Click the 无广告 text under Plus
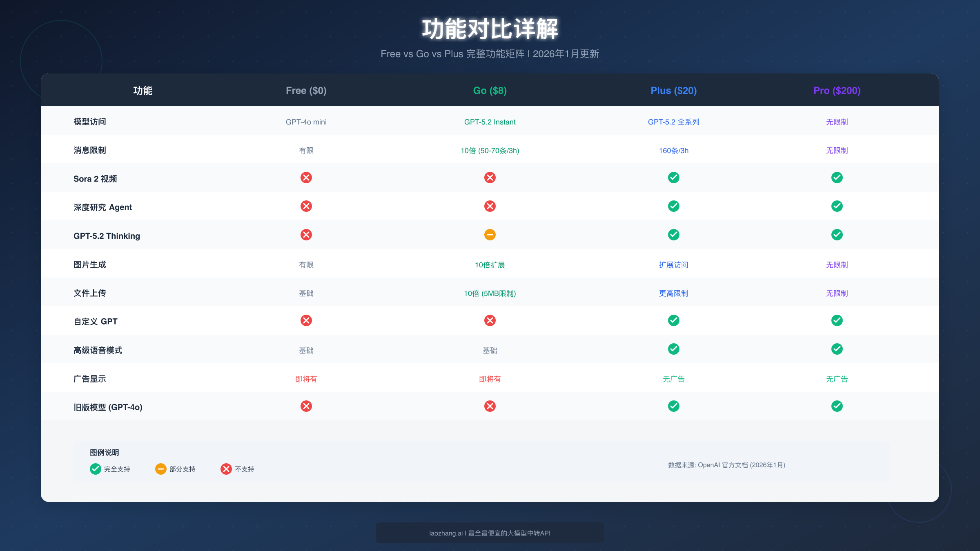 (673, 379)
